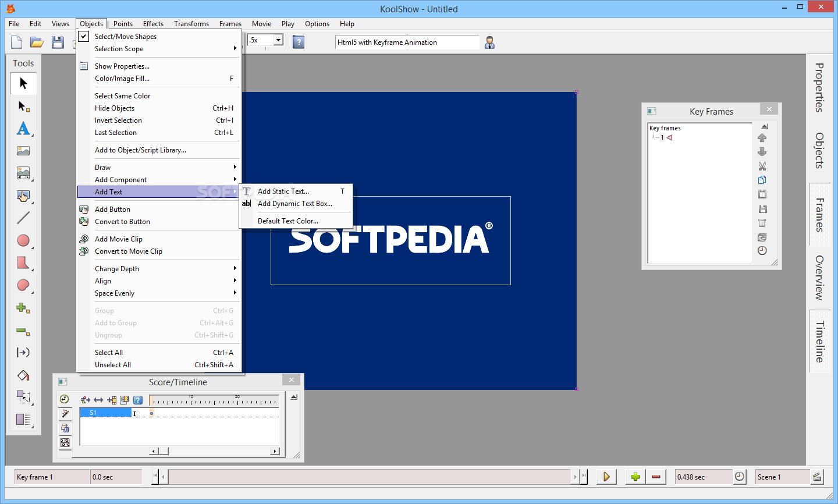Image resolution: width=838 pixels, height=504 pixels.
Task: Choose the point selection arrow tool
Action: [23, 107]
